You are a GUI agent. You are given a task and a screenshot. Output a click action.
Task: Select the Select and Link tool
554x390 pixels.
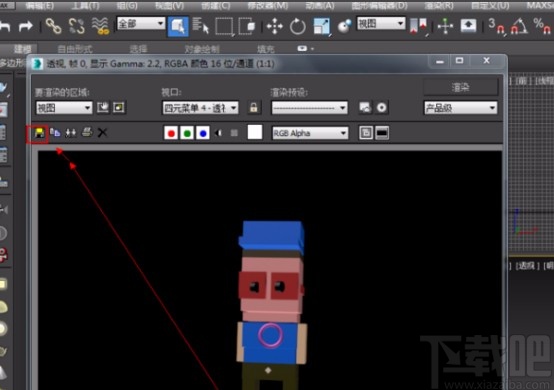pos(53,26)
